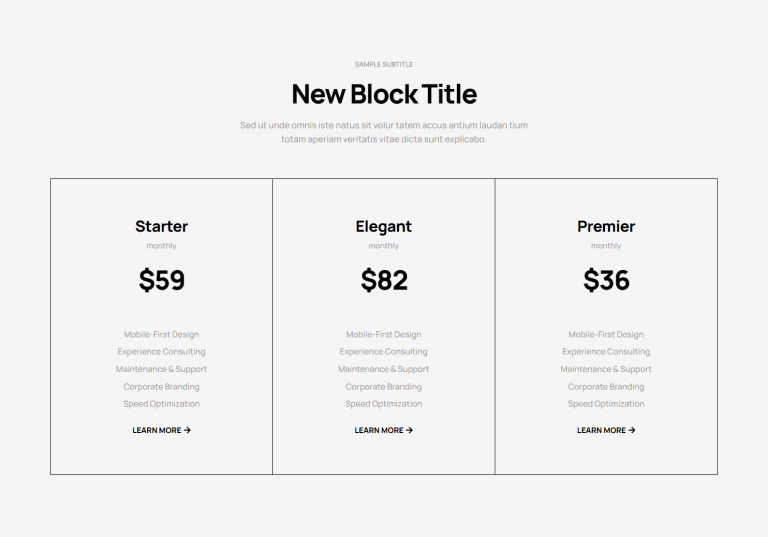This screenshot has width=768, height=537.
Task: Click the arrow icon in the Starter card
Action: point(187,431)
